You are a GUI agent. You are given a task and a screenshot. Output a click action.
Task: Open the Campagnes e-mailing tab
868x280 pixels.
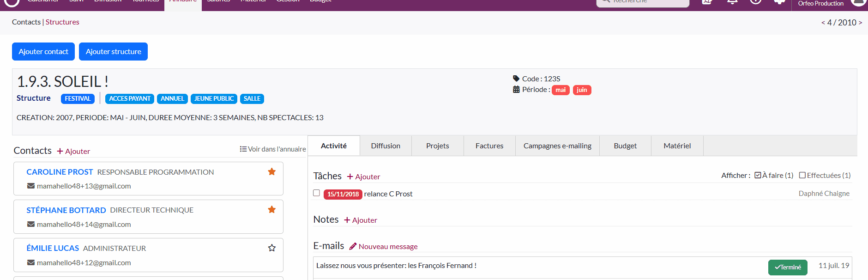[557, 146]
